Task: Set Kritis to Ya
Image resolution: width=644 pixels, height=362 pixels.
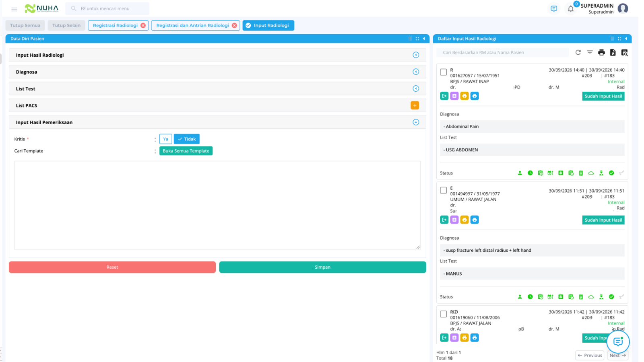Action: click(166, 139)
